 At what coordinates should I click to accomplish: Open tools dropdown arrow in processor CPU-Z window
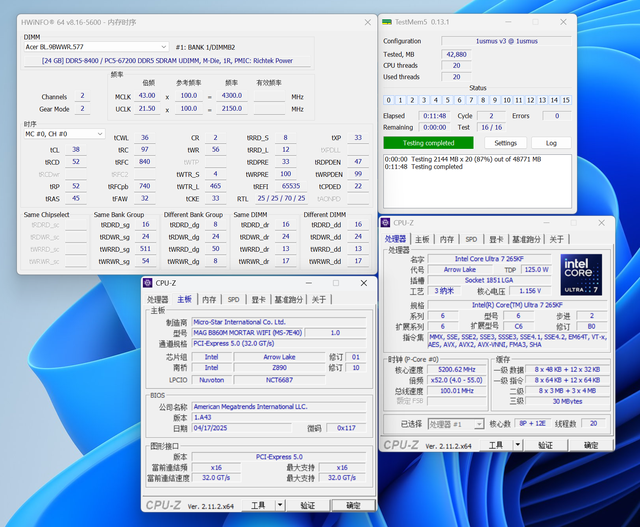coord(518,445)
